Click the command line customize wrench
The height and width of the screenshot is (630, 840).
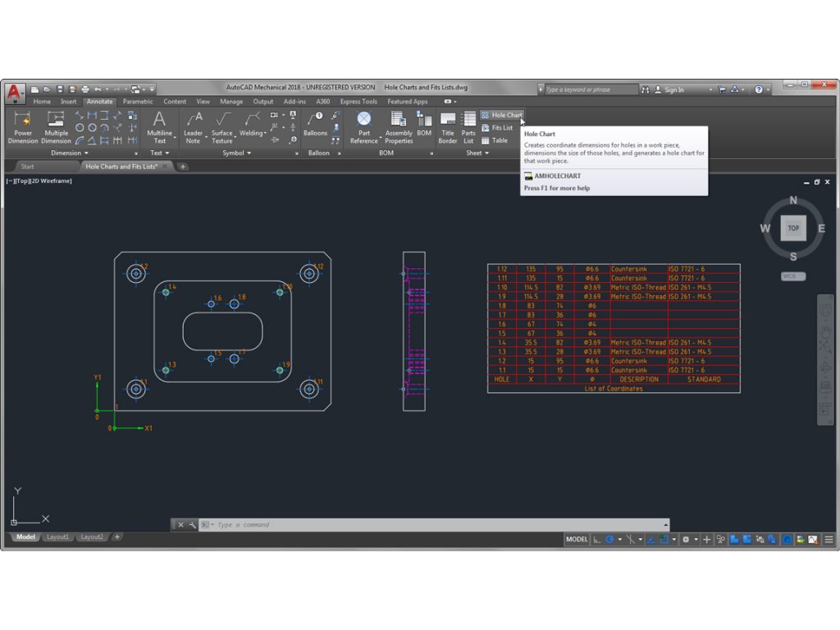pyautogui.click(x=192, y=525)
